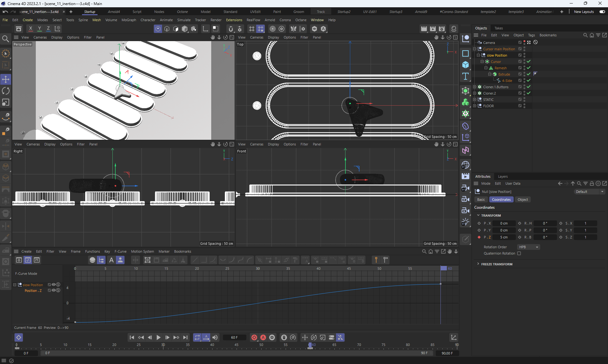Screen dimensions: 608x364
Task: Select the Rotate tool in left toolbar
Action: pos(6,91)
